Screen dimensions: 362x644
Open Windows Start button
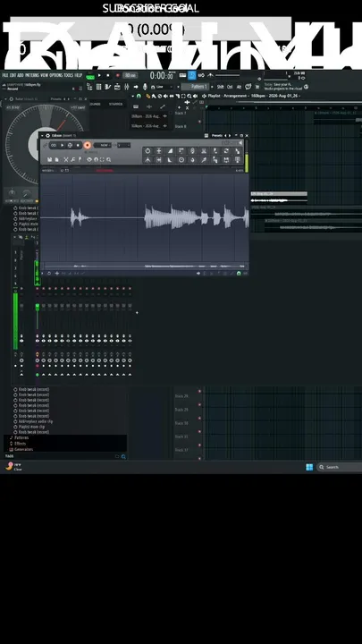(x=309, y=467)
